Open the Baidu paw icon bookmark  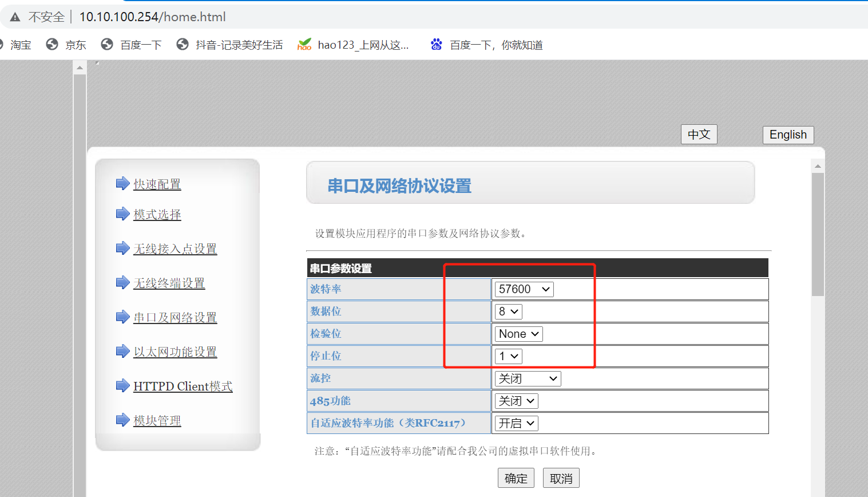[437, 45]
